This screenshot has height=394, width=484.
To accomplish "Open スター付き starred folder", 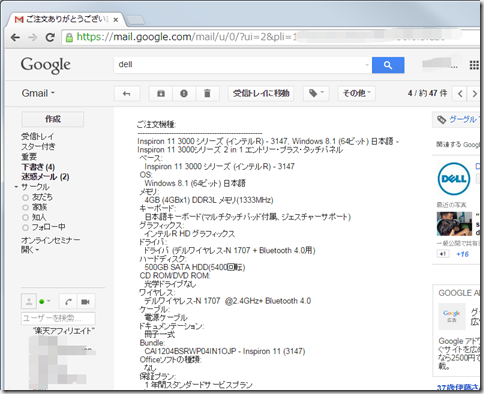I will tap(38, 146).
